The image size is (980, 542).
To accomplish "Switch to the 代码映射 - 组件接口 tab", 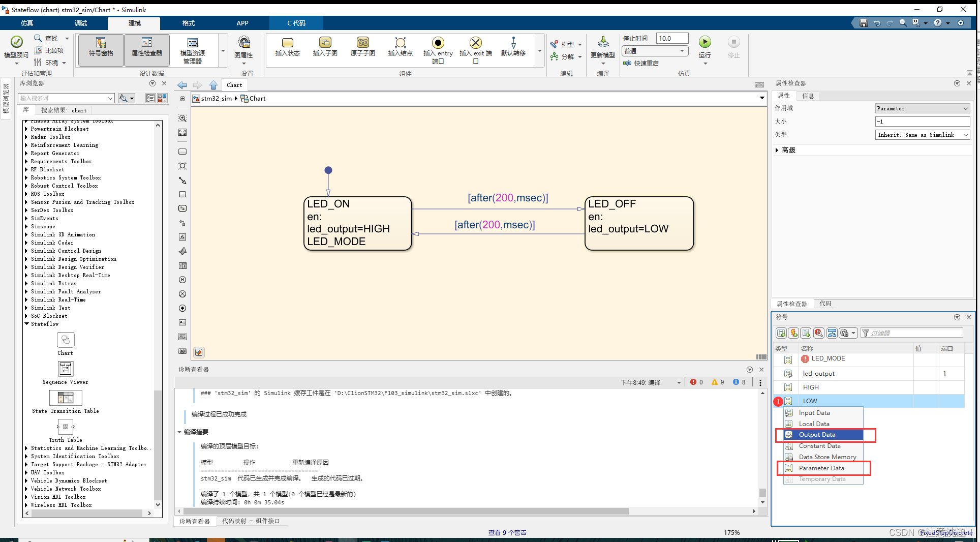I will pos(251,521).
